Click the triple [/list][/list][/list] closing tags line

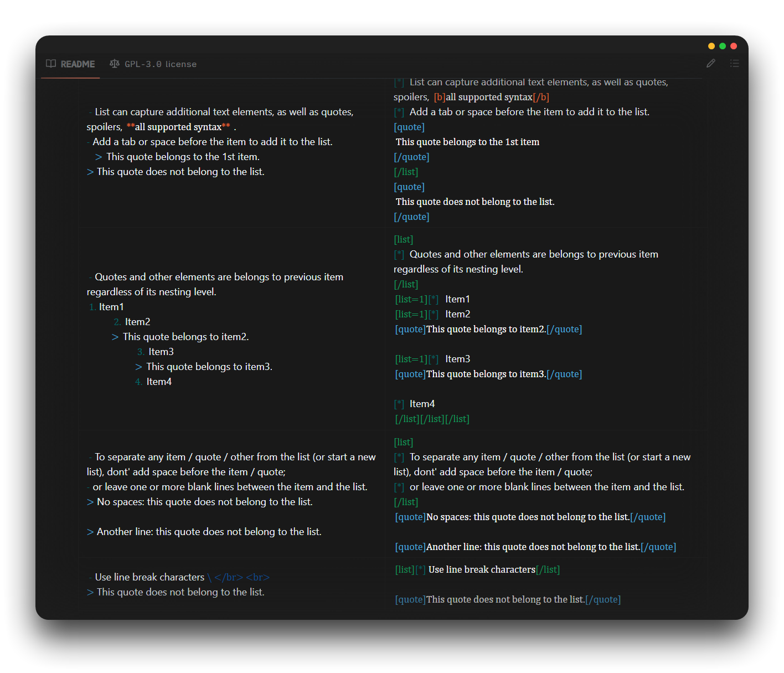432,419
